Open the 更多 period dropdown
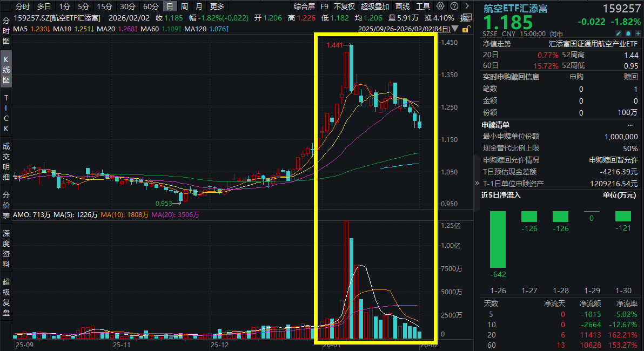The image size is (644, 351). coord(217,6)
